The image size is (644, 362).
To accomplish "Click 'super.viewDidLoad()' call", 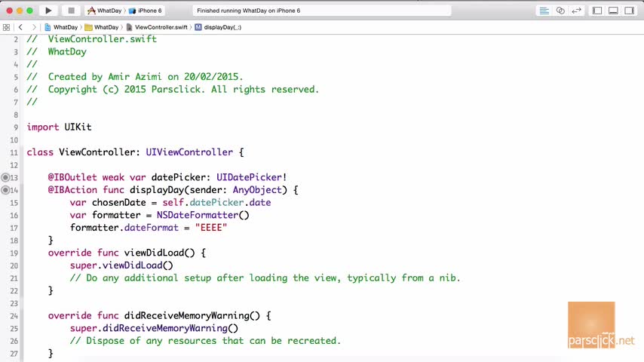I will (x=121, y=265).
